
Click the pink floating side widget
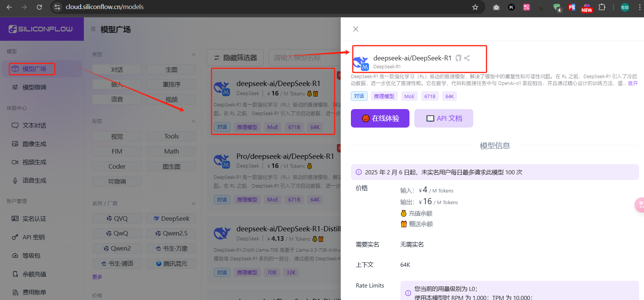[x=639, y=205]
